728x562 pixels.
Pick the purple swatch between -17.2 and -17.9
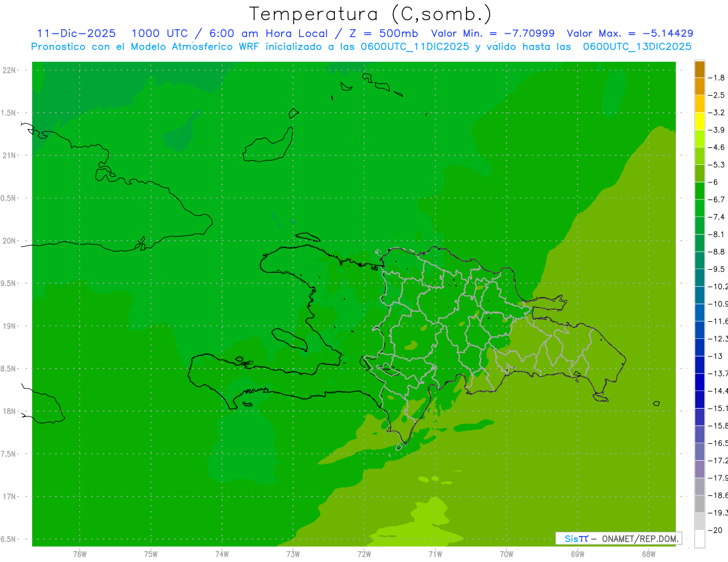coord(699,469)
